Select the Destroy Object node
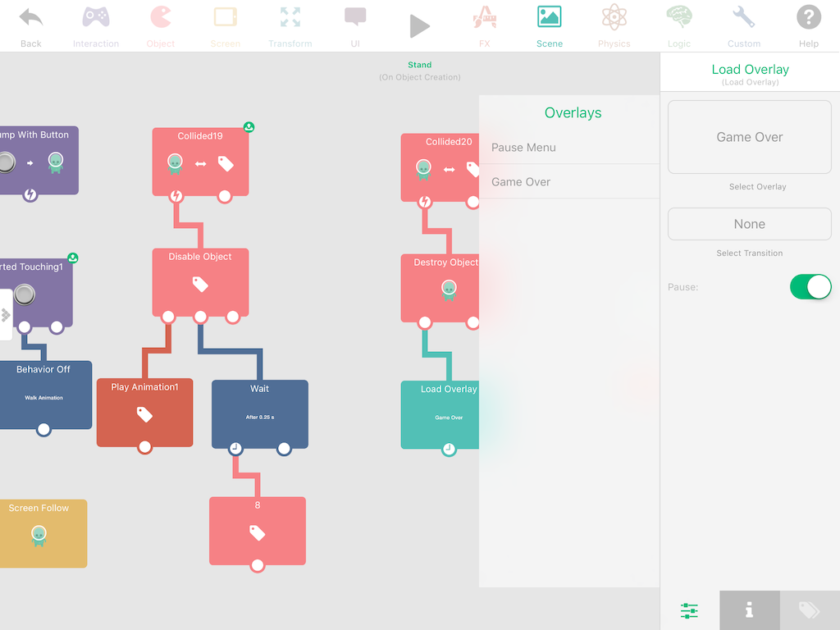Viewport: 840px width, 630px height. click(440, 288)
